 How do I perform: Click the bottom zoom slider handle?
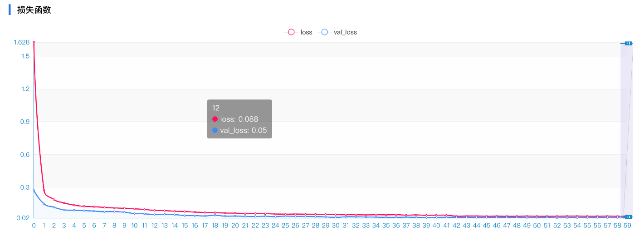tap(628, 216)
